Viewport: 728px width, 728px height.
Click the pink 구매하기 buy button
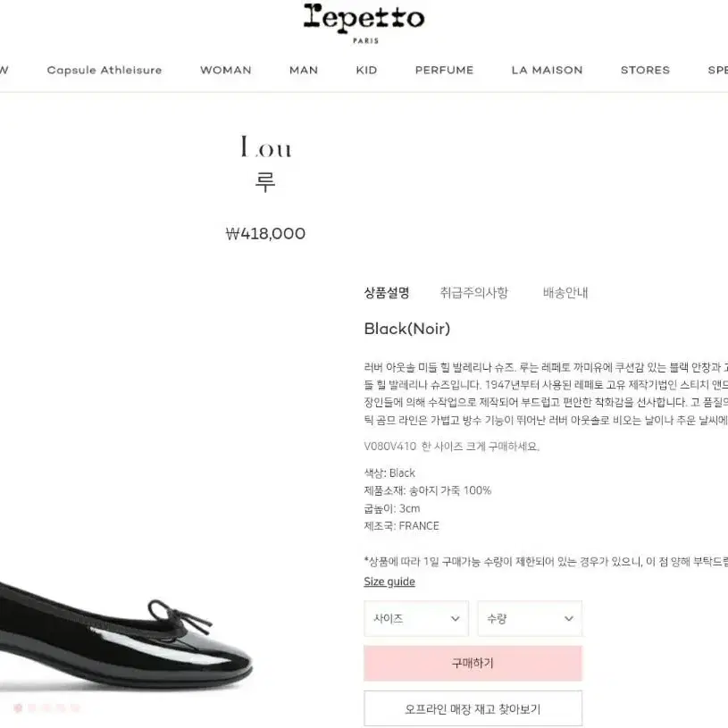(x=473, y=663)
